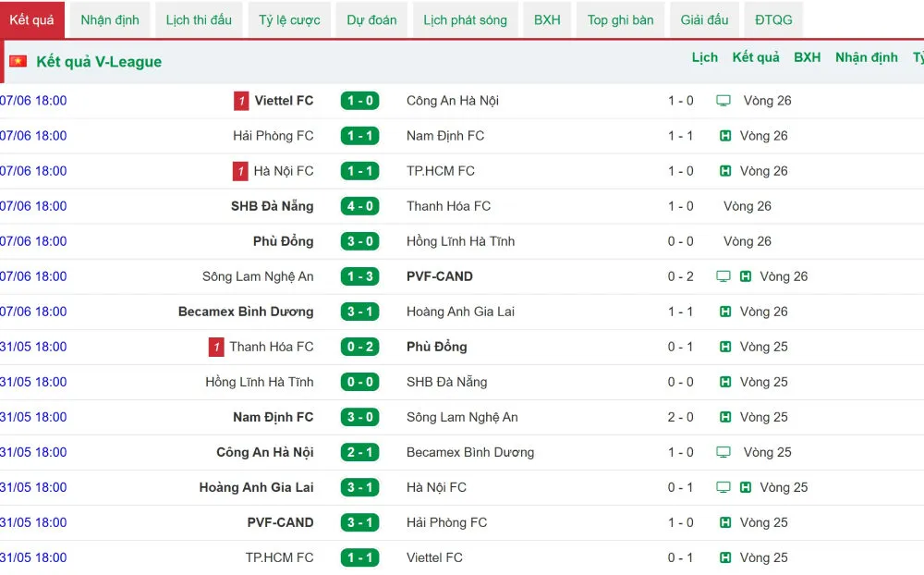Click Thanh Hóa FC away team on 07/06

tap(448, 206)
